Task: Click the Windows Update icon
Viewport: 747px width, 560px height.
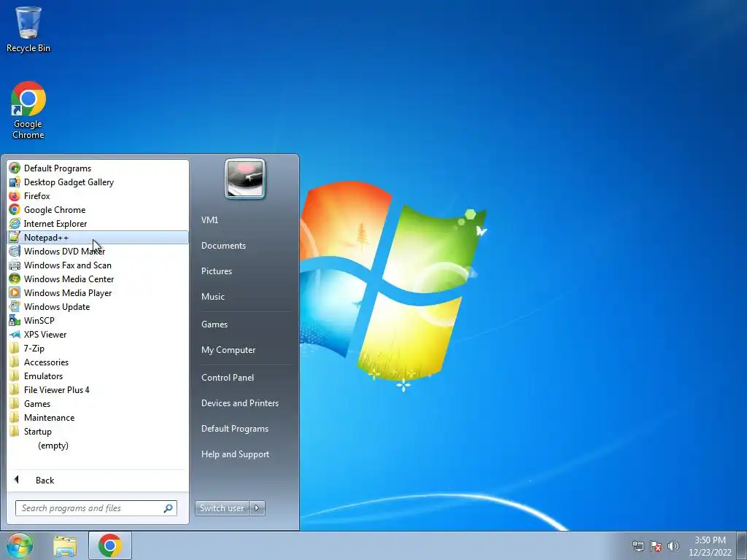Action: (x=15, y=307)
